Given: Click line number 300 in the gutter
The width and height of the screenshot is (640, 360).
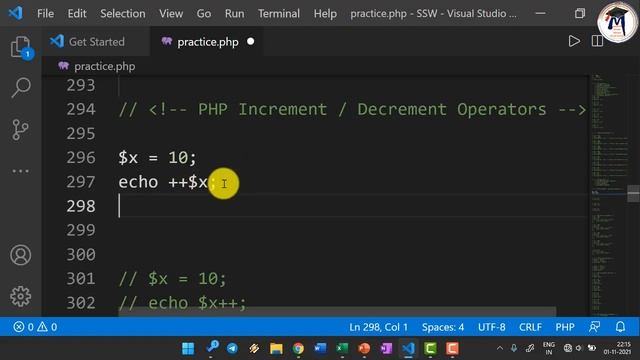Looking at the screenshot, I should 81,255.
